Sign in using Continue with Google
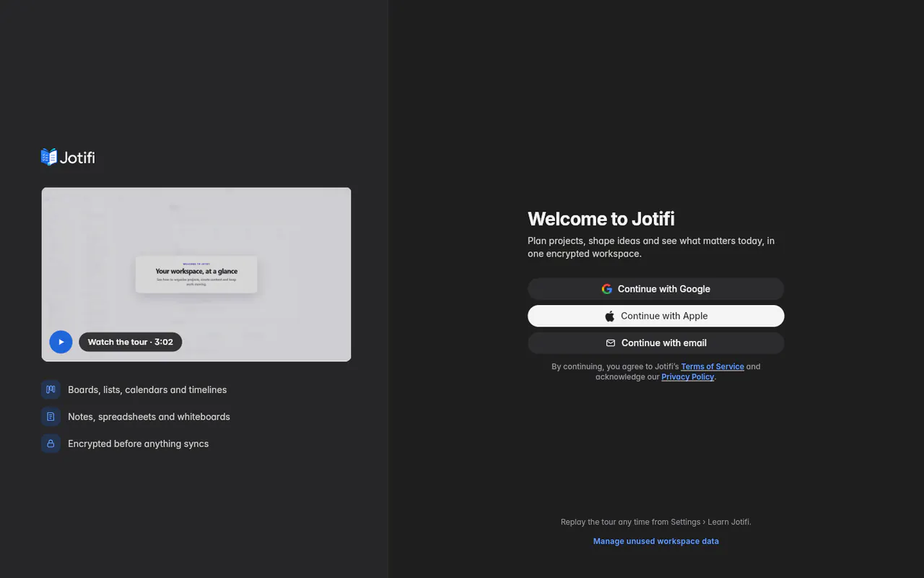 [655, 289]
